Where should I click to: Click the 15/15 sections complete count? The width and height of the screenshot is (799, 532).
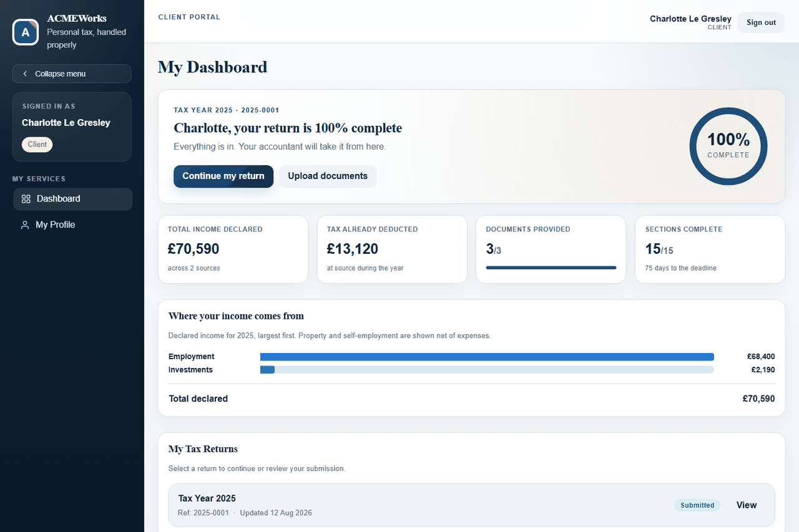coord(659,249)
